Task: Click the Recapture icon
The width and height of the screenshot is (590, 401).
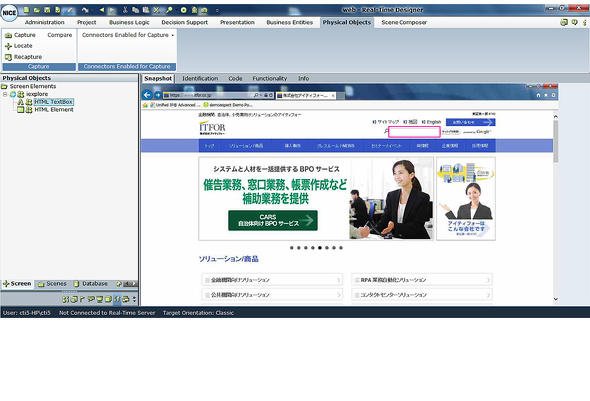Action: tap(8, 57)
